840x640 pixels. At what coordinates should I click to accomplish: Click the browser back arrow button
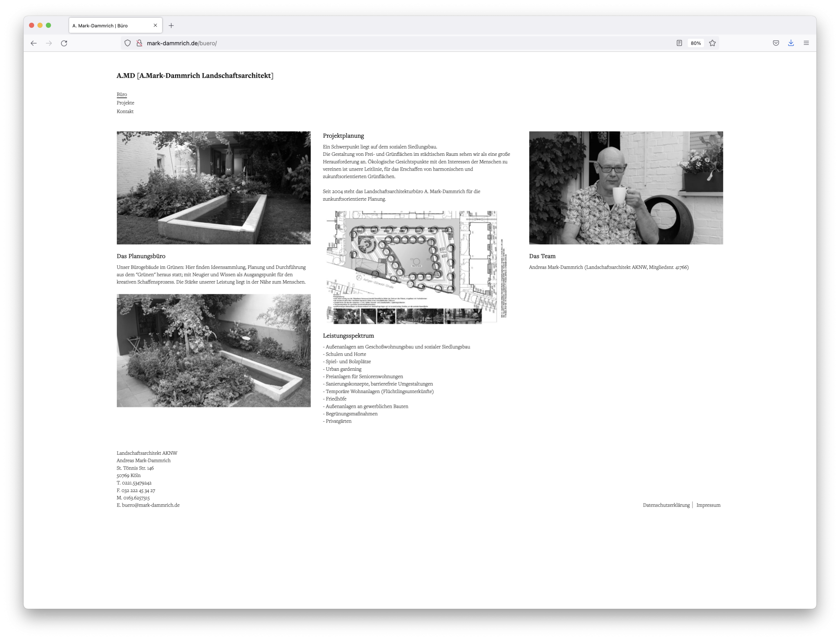[34, 43]
